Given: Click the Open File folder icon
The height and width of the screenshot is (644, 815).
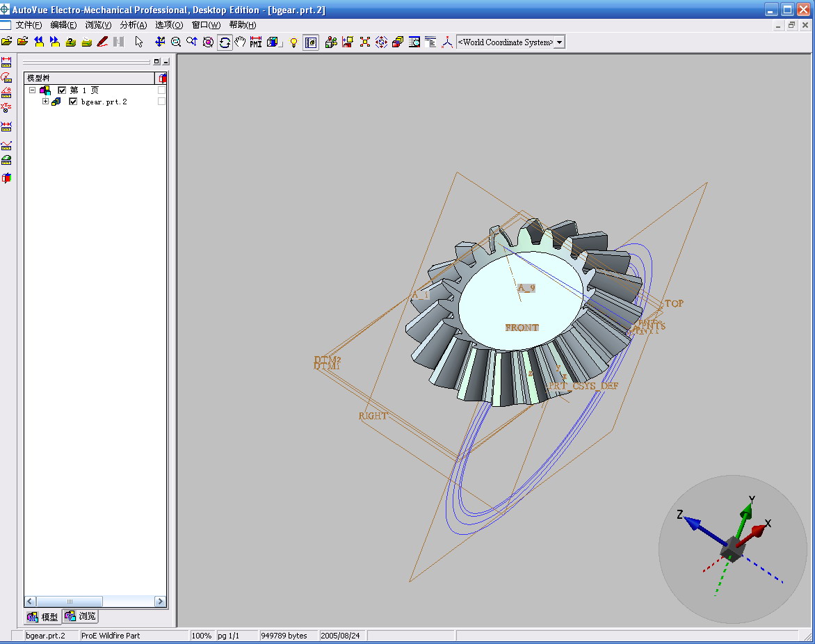Looking at the screenshot, I should point(7,42).
